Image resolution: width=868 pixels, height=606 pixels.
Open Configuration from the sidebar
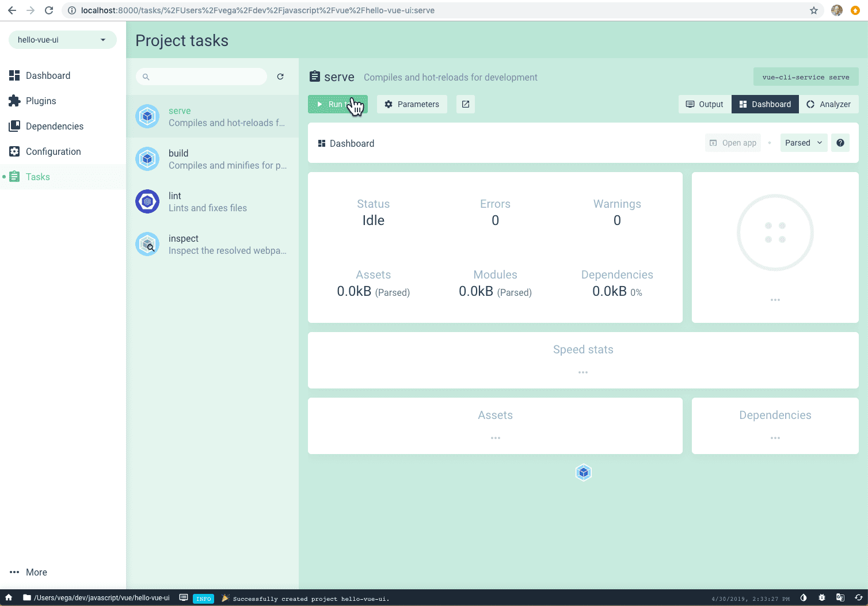pos(53,151)
